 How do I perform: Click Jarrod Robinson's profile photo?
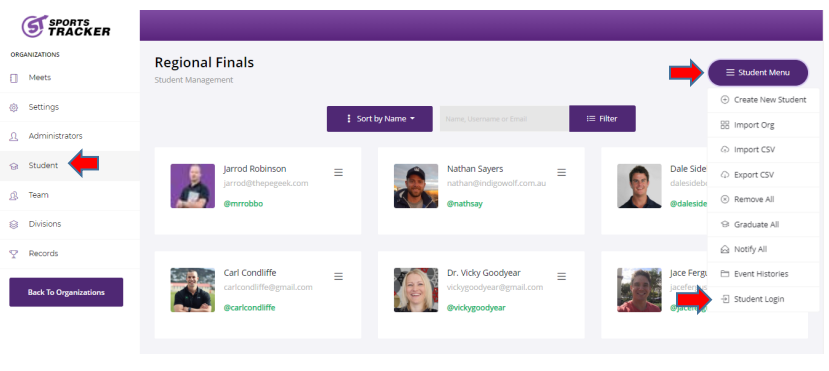coord(192,186)
